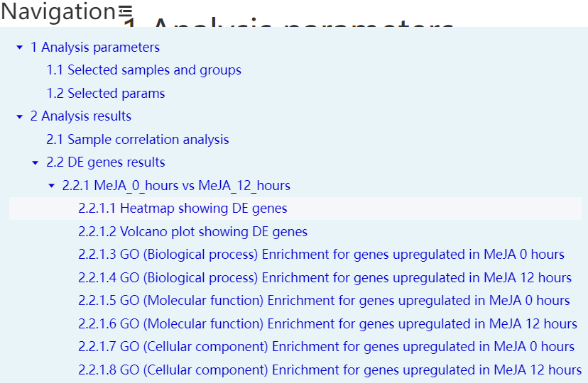588x383 pixels.
Task: Go to 2.2.1.6 Molecular function MeJA 12 hours
Action: click(327, 324)
